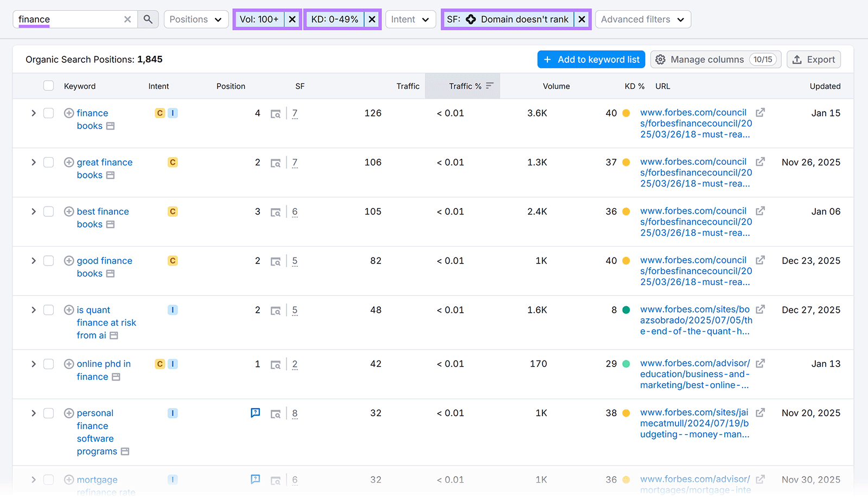Open the SERP snapshot icon for "great finance books"
Image resolution: width=868 pixels, height=497 pixels.
tap(276, 162)
